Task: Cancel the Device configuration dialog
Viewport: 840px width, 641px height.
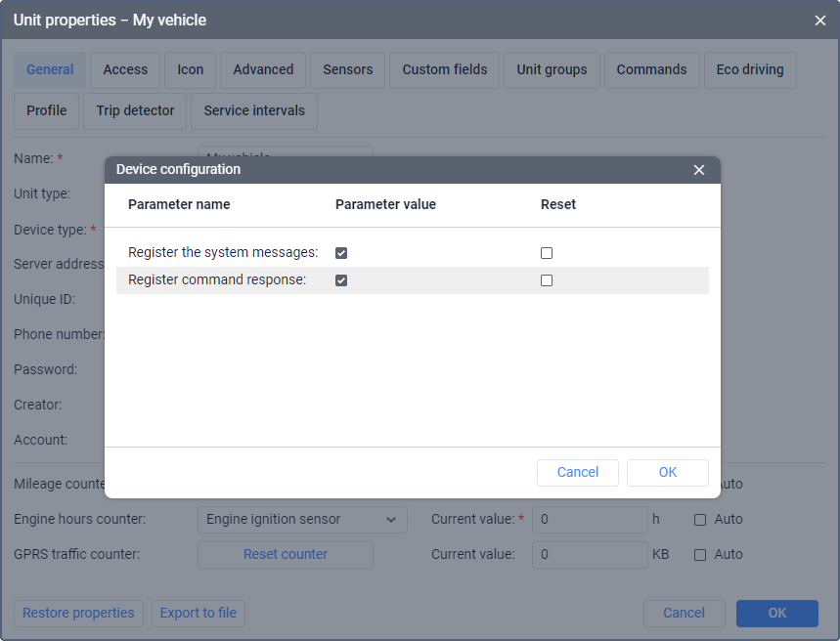Action: pos(578,473)
